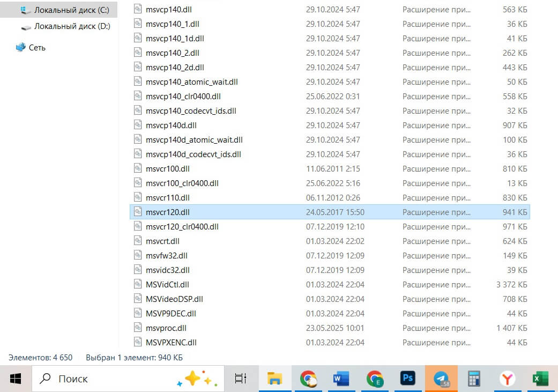
Task: Click the msvcr100.dll file icon
Action: pyautogui.click(x=138, y=169)
